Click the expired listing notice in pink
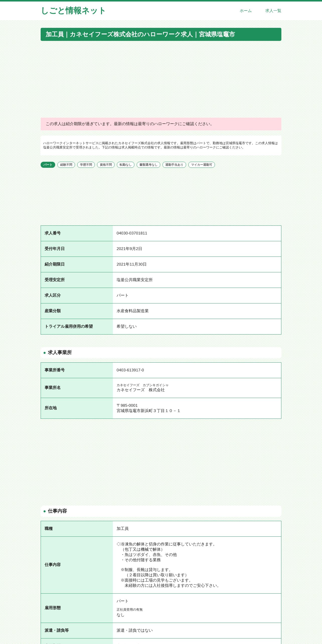 [x=161, y=124]
